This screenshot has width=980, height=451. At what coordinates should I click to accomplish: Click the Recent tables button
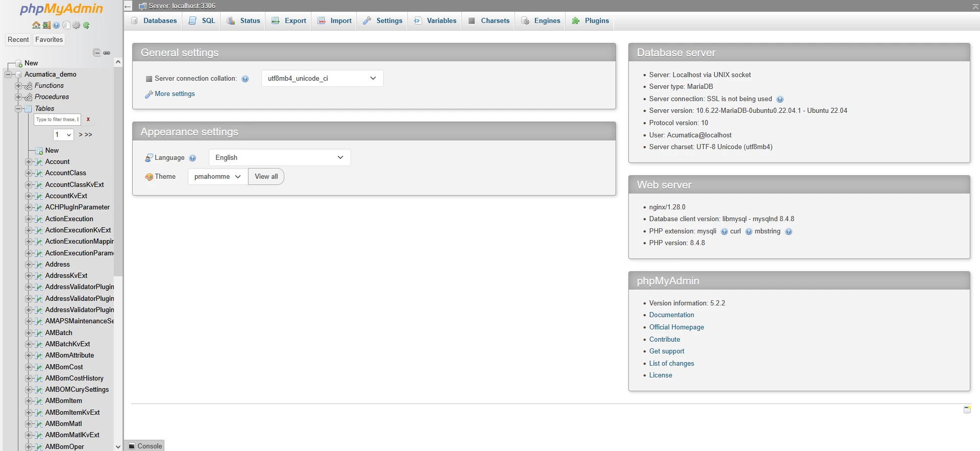18,40
